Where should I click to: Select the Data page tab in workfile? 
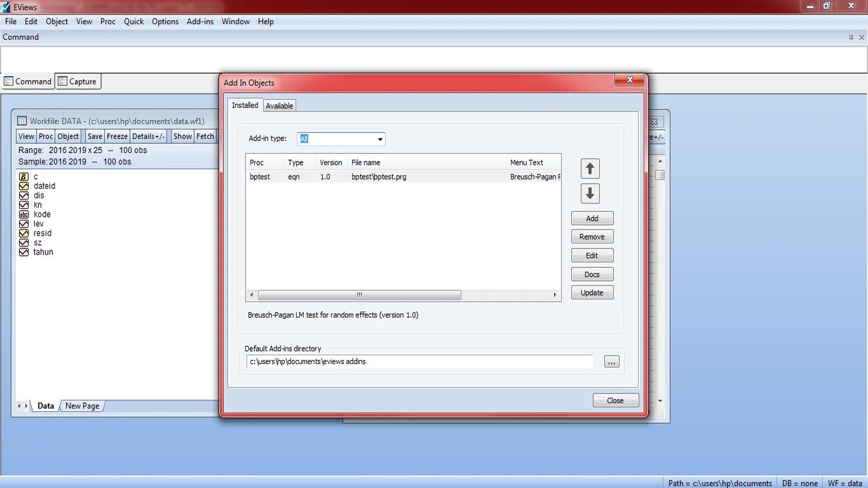46,406
